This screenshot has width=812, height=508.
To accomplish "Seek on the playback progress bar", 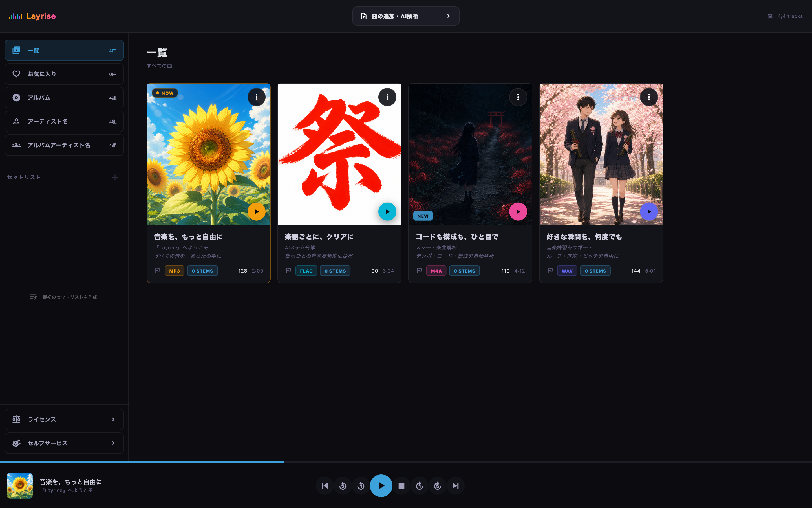I will [406, 462].
